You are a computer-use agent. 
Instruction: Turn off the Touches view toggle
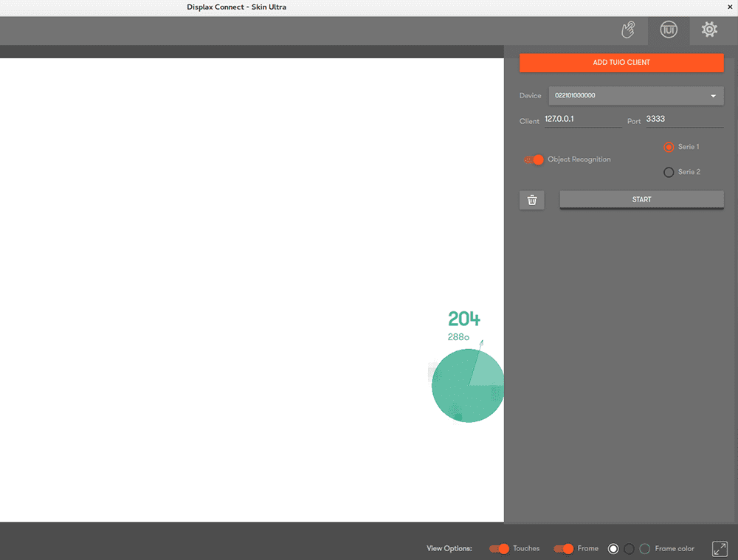(x=500, y=548)
